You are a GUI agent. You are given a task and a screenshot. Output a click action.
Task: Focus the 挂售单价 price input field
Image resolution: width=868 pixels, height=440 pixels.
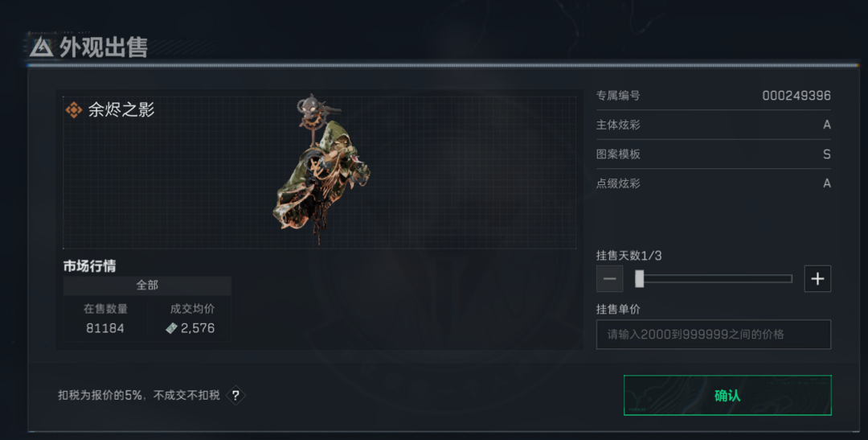coord(713,334)
